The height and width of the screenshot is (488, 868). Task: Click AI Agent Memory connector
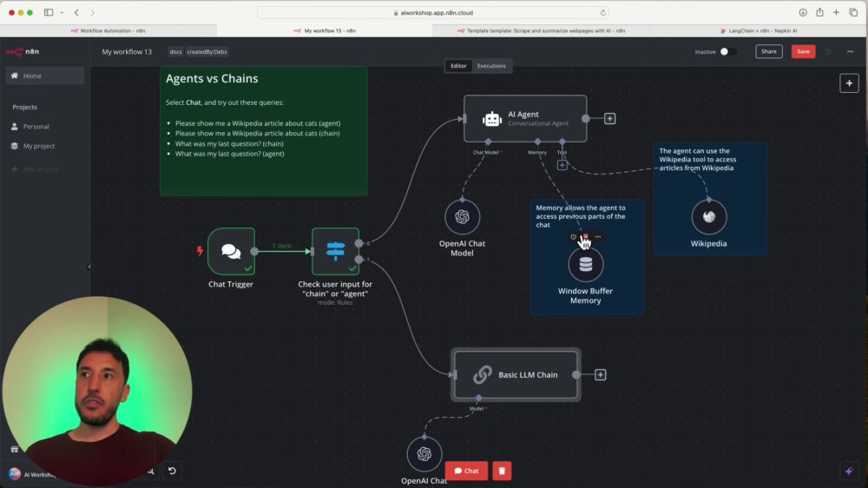tap(537, 142)
